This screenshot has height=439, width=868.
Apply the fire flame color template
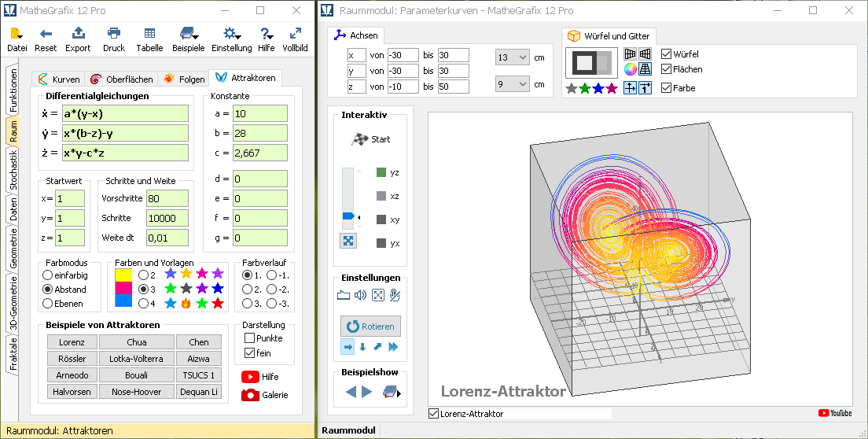(x=186, y=304)
